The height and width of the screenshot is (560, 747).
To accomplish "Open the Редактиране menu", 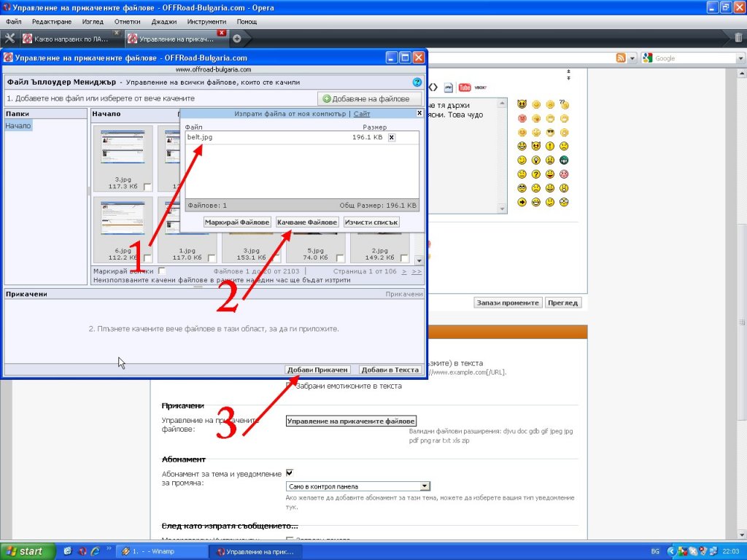I will point(52,21).
